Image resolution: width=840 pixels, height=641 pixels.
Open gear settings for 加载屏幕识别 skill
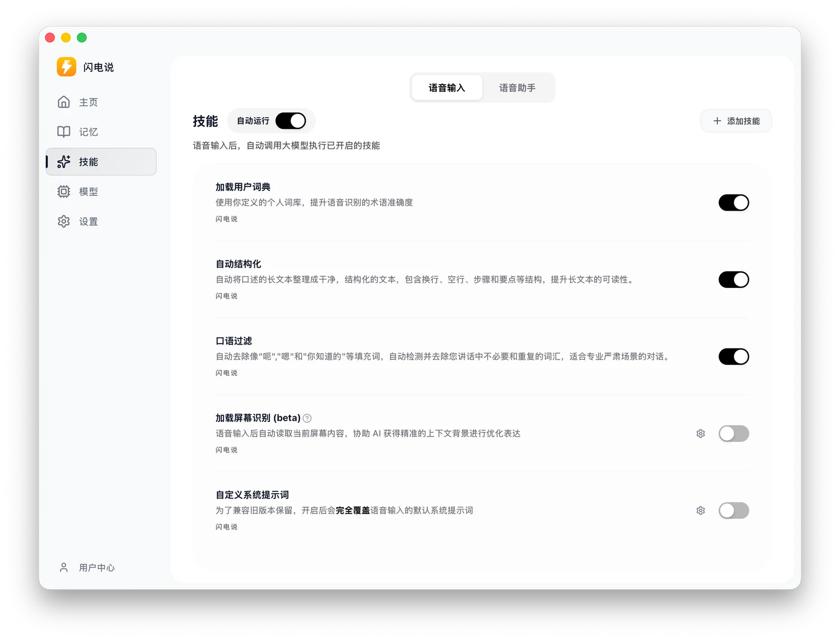point(701,434)
